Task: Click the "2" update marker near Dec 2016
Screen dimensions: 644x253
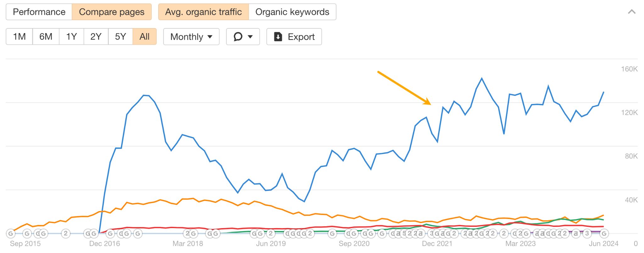Action: coord(65,233)
